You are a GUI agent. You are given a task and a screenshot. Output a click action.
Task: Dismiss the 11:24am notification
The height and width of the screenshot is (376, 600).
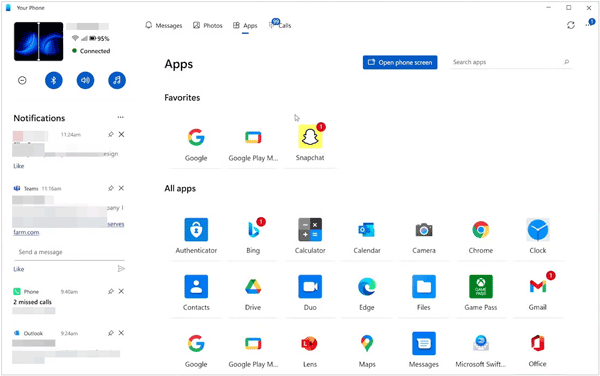coord(121,134)
